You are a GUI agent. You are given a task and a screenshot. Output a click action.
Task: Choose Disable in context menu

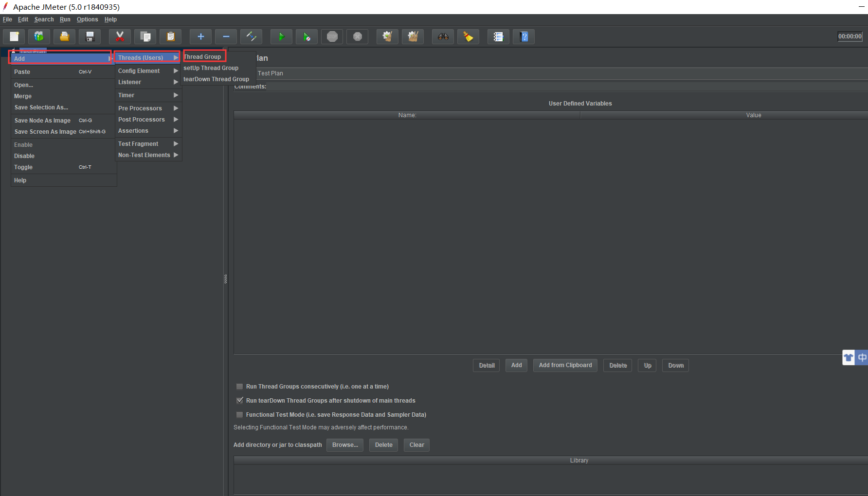(x=63, y=156)
